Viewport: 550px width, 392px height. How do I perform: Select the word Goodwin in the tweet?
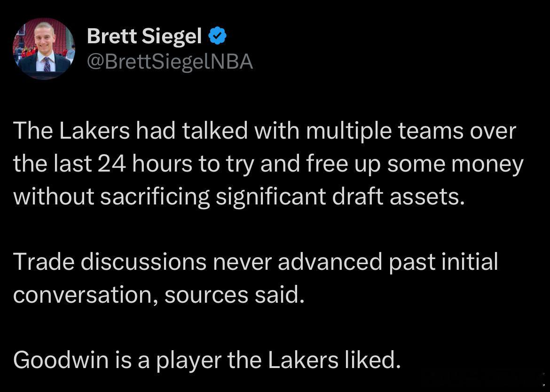[61, 360]
